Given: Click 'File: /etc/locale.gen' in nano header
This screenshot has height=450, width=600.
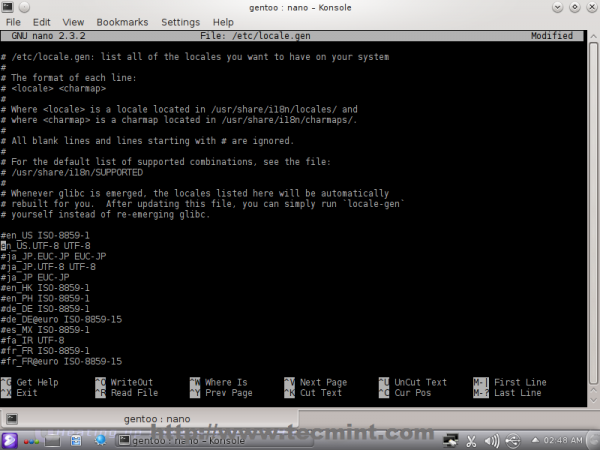Looking at the screenshot, I should (255, 36).
